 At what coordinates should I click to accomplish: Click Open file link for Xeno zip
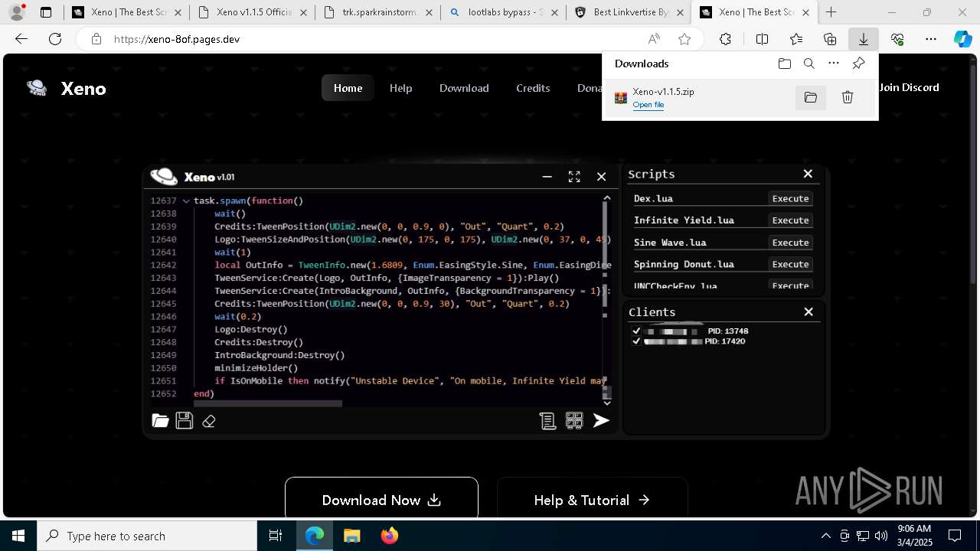[648, 105]
